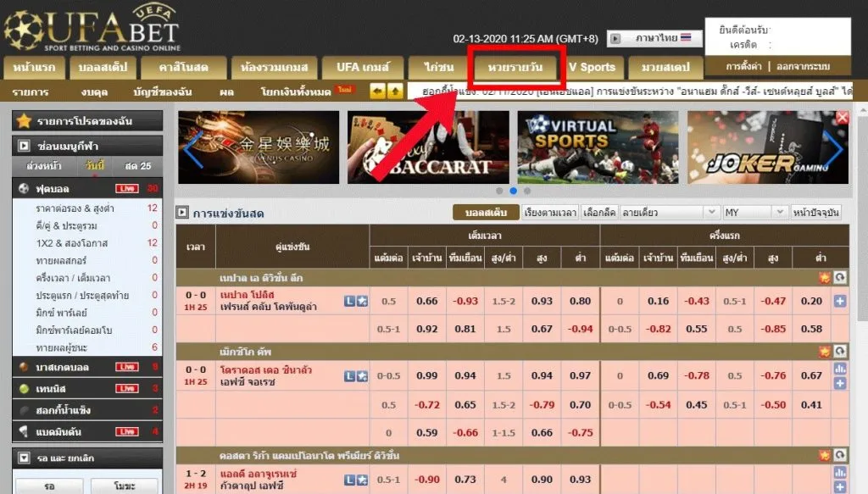Viewport: 868px width, 494px height.
Task: Go to next banner with right chevron
Action: pyautogui.click(x=834, y=149)
